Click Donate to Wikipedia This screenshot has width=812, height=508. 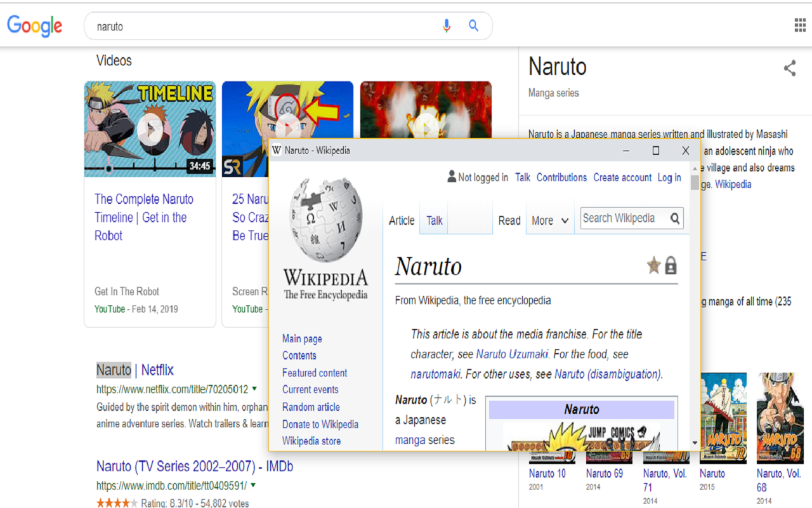(x=320, y=424)
